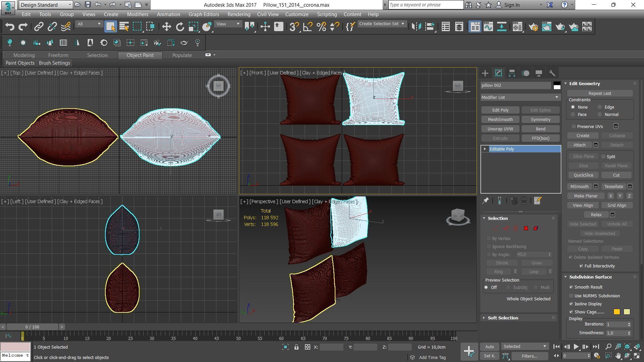Activate Select and Rotate tool
The image size is (644, 362).
[x=180, y=27]
